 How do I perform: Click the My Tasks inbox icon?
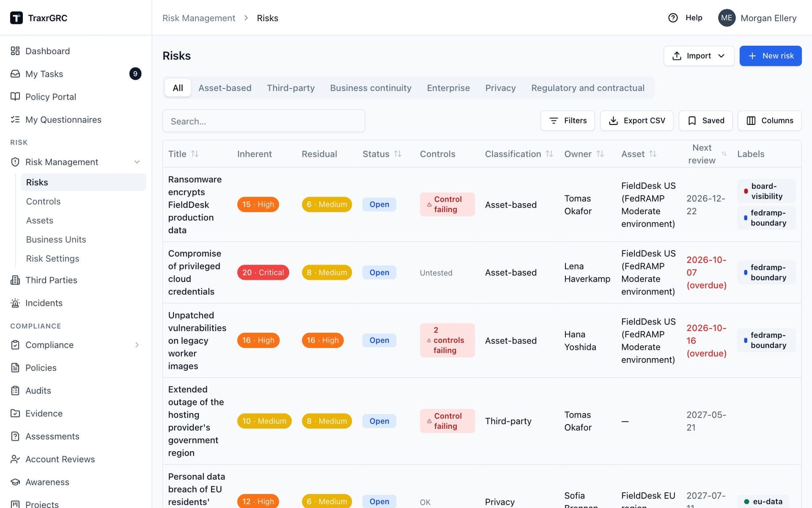click(x=15, y=74)
